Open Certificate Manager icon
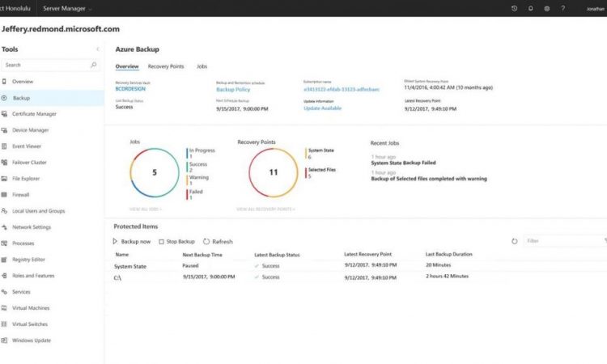The width and height of the screenshot is (607, 364). 4,114
